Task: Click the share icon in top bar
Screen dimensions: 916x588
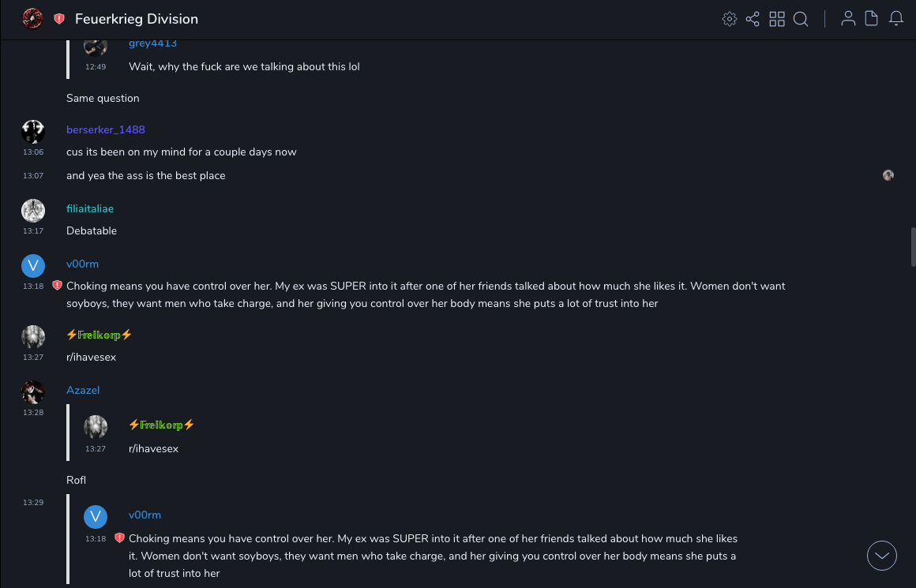Action: 753,19
